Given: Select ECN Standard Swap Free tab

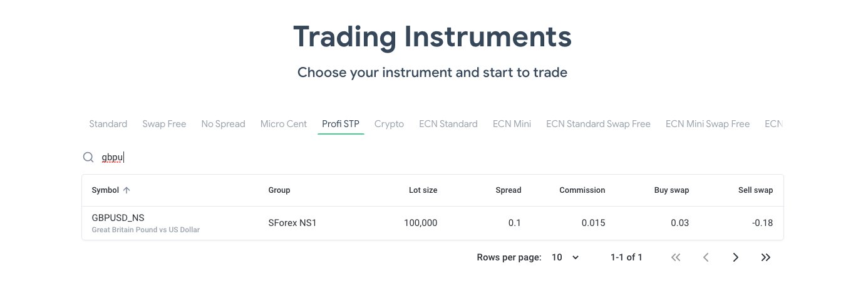Looking at the screenshot, I should [x=598, y=124].
